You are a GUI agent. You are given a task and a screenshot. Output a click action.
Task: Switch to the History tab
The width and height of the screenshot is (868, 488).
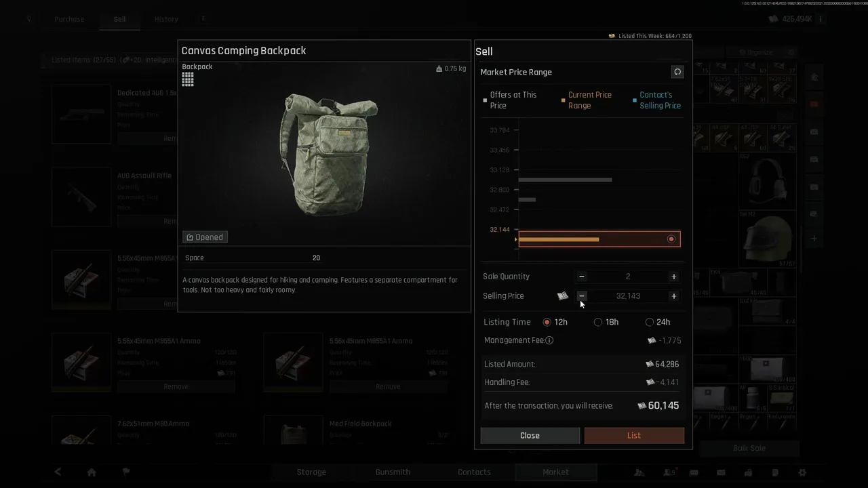pyautogui.click(x=166, y=19)
